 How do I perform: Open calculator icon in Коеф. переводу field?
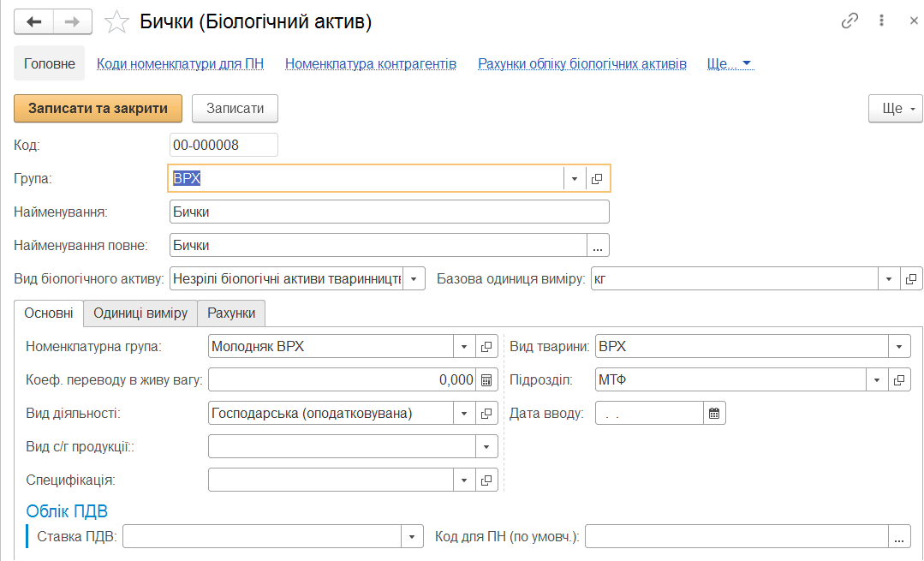tap(486, 380)
